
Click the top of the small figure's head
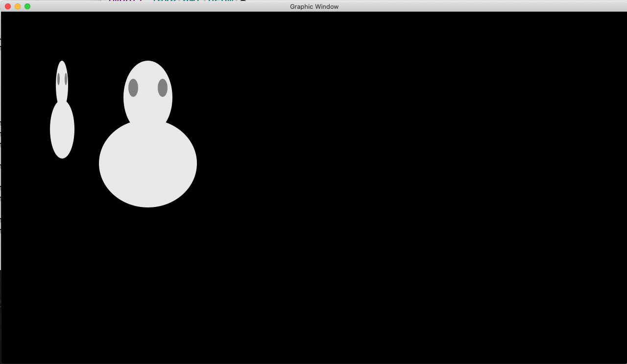(62, 64)
